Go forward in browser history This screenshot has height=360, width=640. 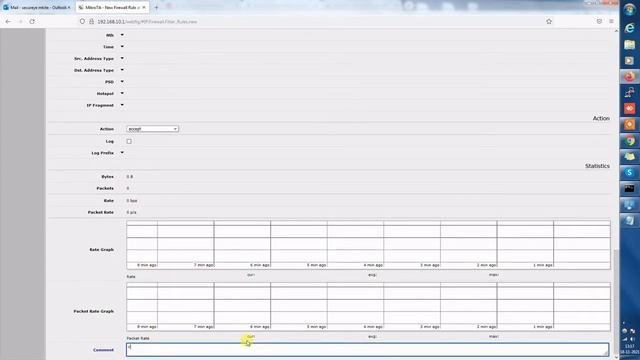point(20,21)
